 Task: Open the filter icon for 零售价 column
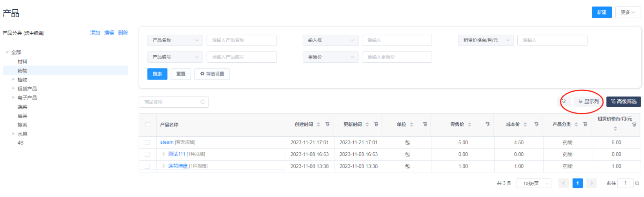488,125
